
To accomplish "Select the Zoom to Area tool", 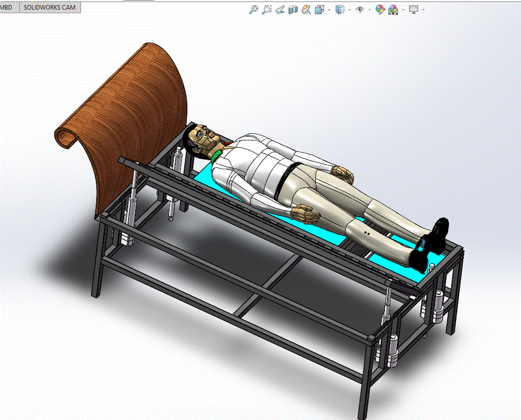I will (267, 10).
